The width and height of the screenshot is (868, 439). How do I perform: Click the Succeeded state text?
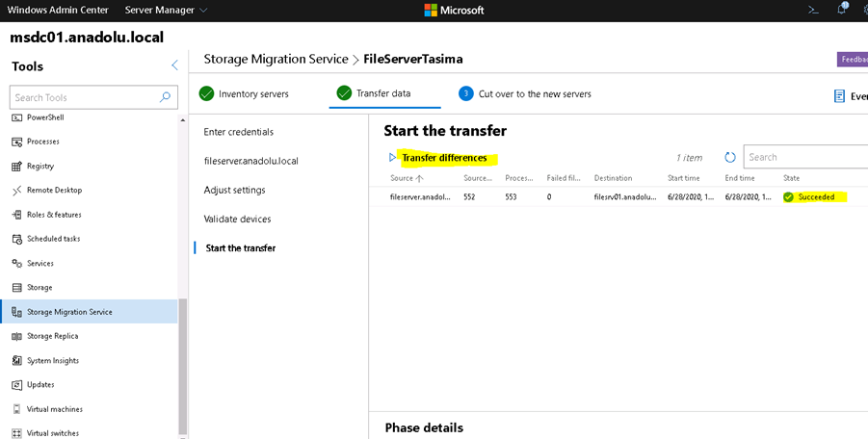pyautogui.click(x=816, y=196)
